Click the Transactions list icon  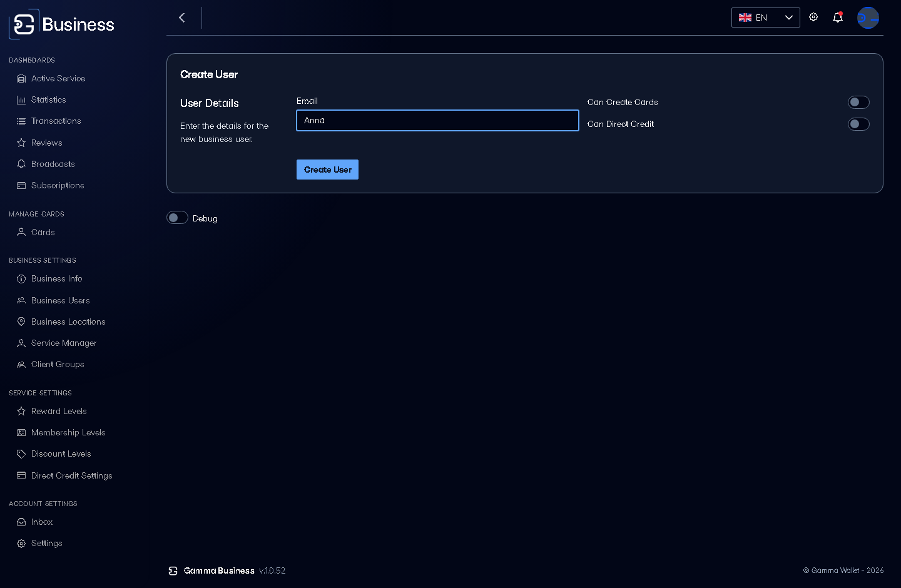point(21,121)
